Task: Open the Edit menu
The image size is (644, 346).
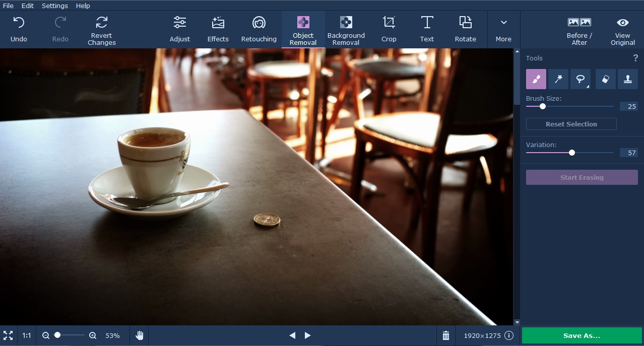Action: point(28,6)
